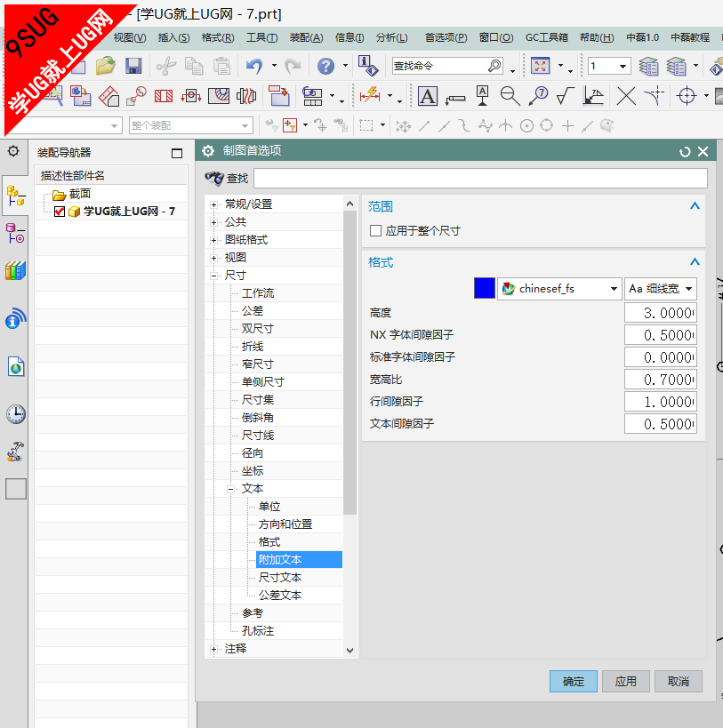The height and width of the screenshot is (728, 723).
Task: Open the Constraint Navigator sidebar icon
Action: pyautogui.click(x=15, y=233)
